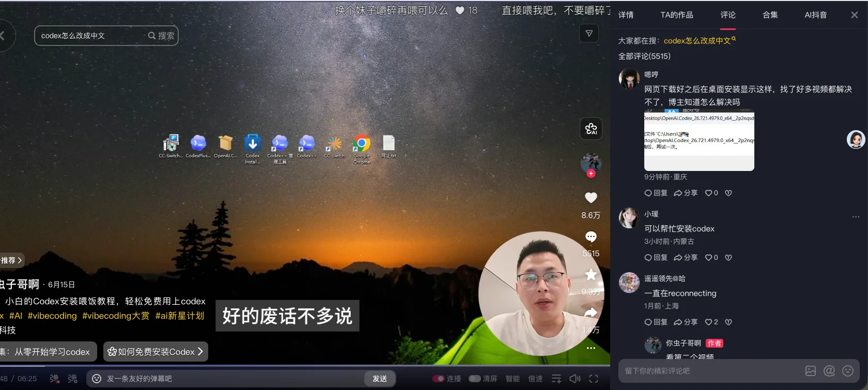Viewport: 868px width, 390px height.
Task: Click the username 小瑗 in comments
Action: coord(651,214)
